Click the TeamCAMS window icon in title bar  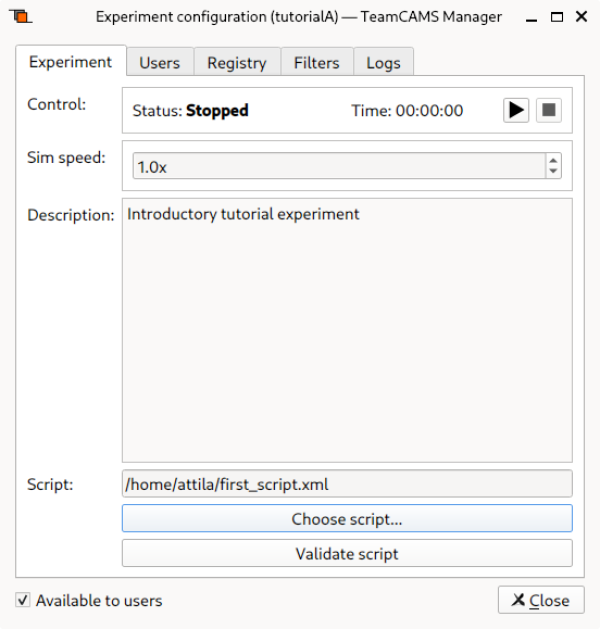click(20, 17)
